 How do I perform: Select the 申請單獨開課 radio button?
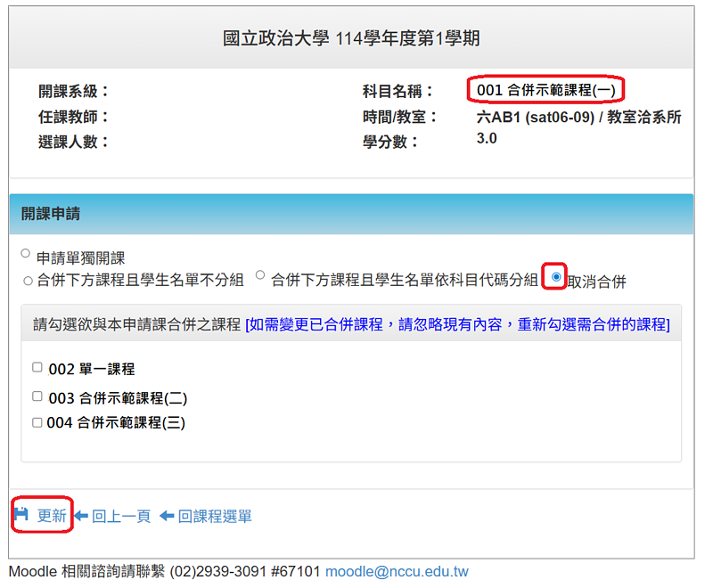pos(26,254)
